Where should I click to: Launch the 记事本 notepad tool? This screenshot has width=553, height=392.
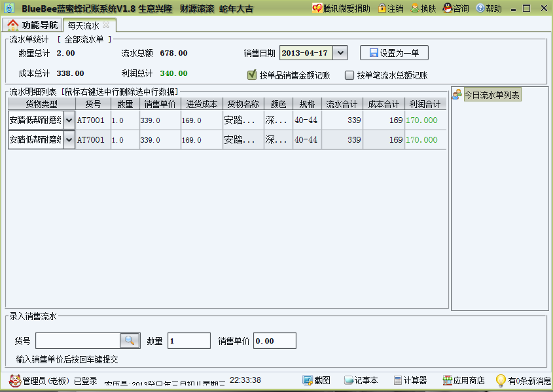tap(359, 380)
